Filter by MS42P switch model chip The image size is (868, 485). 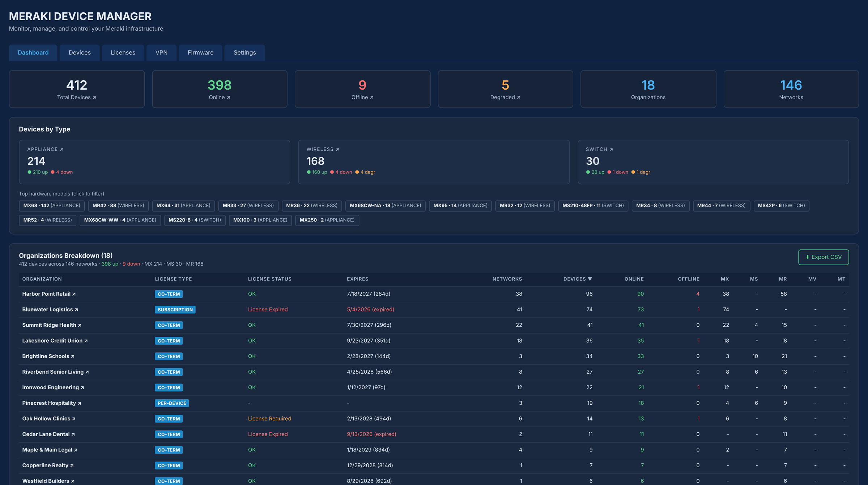782,206
